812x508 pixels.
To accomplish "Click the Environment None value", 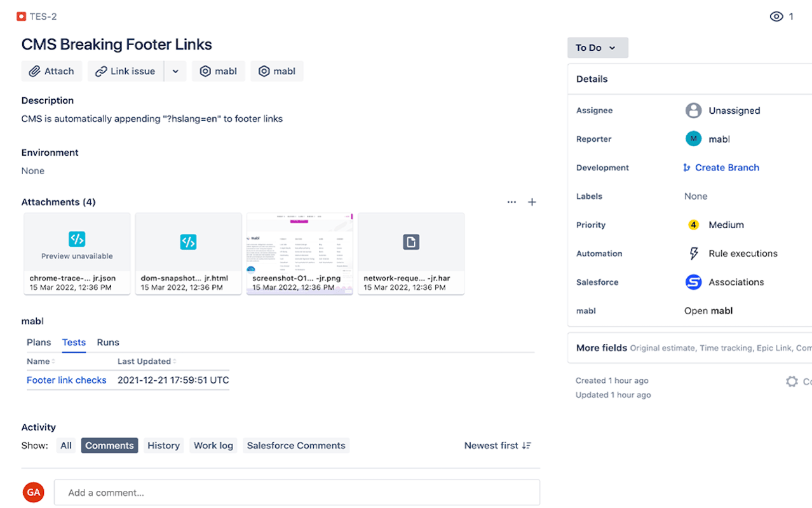I will point(33,171).
